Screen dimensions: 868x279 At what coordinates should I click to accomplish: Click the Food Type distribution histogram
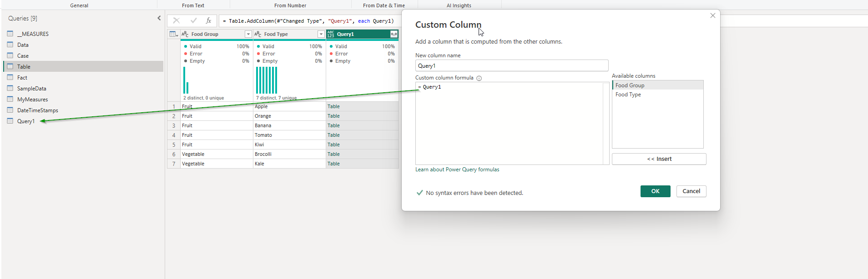[x=267, y=80]
